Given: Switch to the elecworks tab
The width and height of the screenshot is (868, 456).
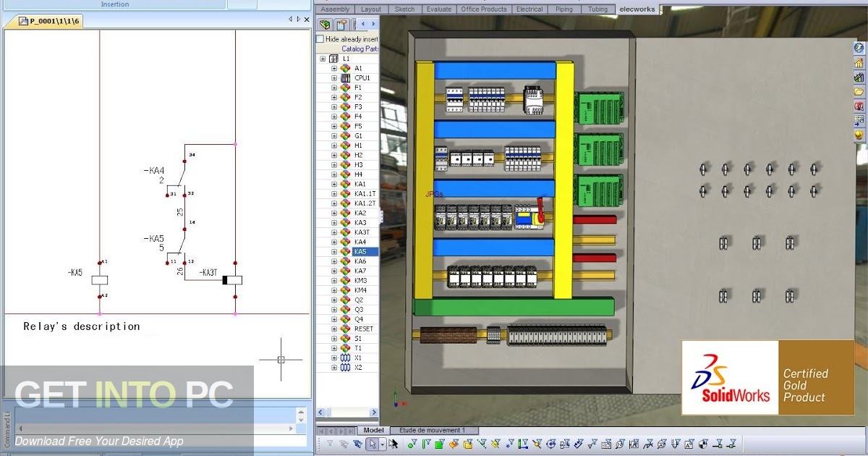Looking at the screenshot, I should (x=637, y=9).
